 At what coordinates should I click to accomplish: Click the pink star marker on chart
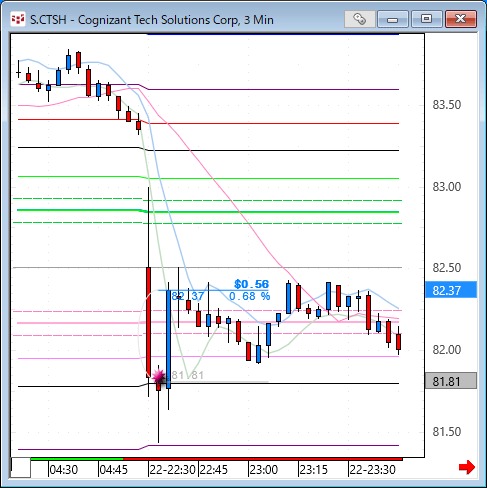(x=159, y=377)
